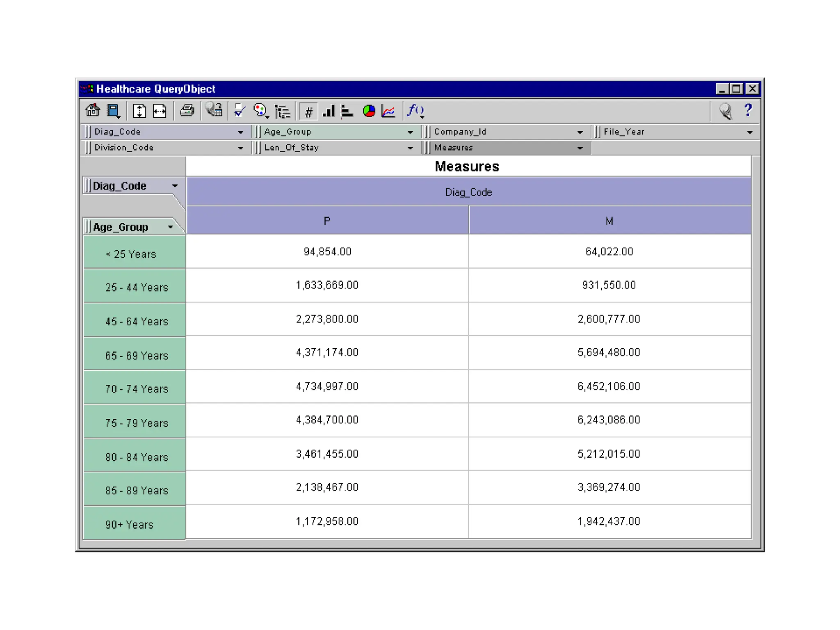Expand the Company_Id dimension dropdown
840x630 pixels.
coord(580,132)
